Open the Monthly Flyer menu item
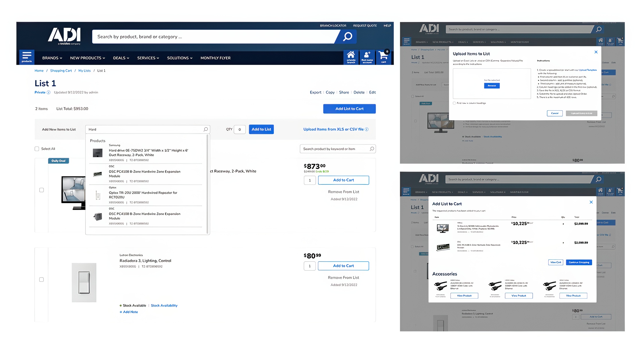Image resolution: width=644 pixels, height=354 pixels. pyautogui.click(x=215, y=58)
